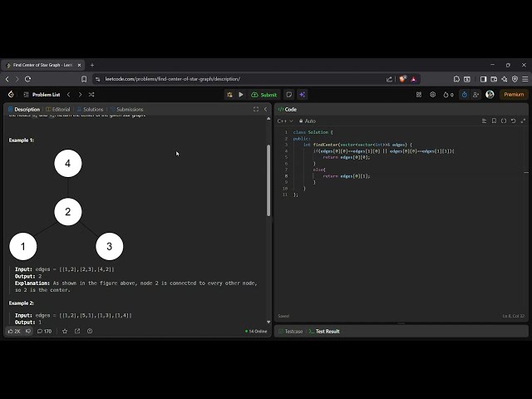This screenshot has width=532, height=399.
Task: Open the 170 comments
Action: 44,331
